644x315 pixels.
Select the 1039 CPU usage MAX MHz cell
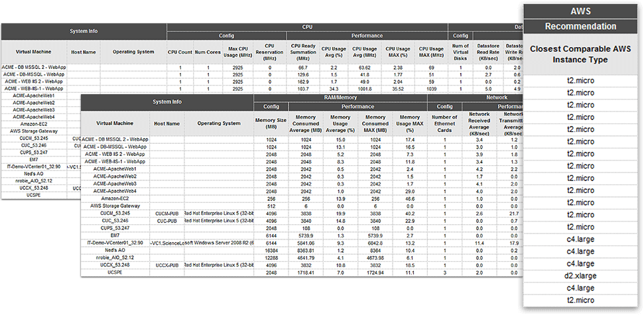pos(431,88)
